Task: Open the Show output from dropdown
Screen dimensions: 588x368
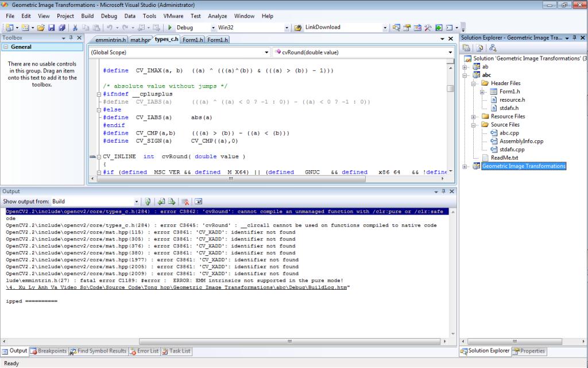Action: coord(136,202)
